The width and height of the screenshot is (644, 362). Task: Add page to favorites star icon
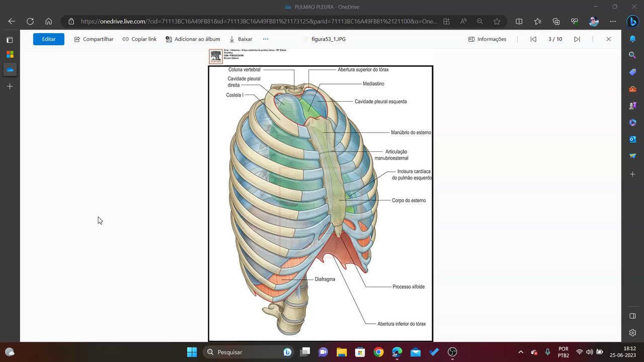497,22
